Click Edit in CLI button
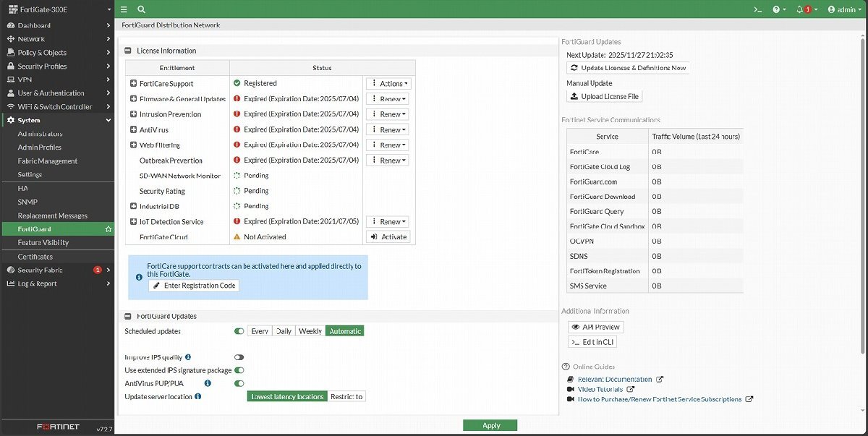Viewport: 868px width, 436px height. [592, 342]
